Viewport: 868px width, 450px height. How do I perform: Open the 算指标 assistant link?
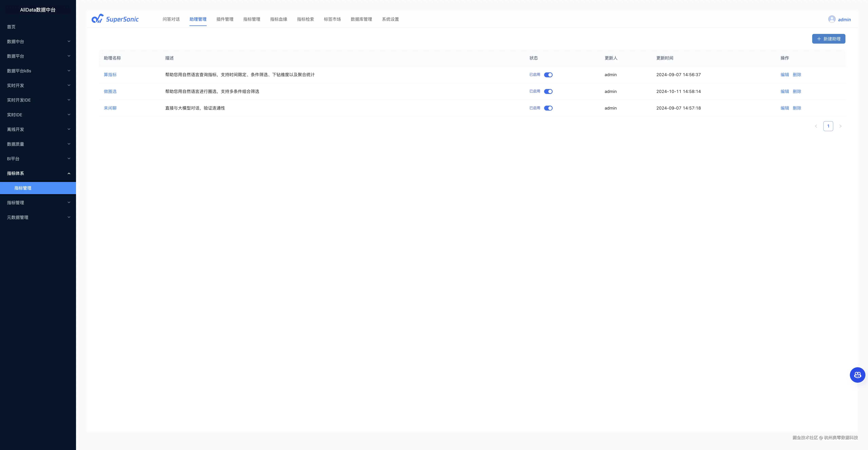(x=110, y=75)
